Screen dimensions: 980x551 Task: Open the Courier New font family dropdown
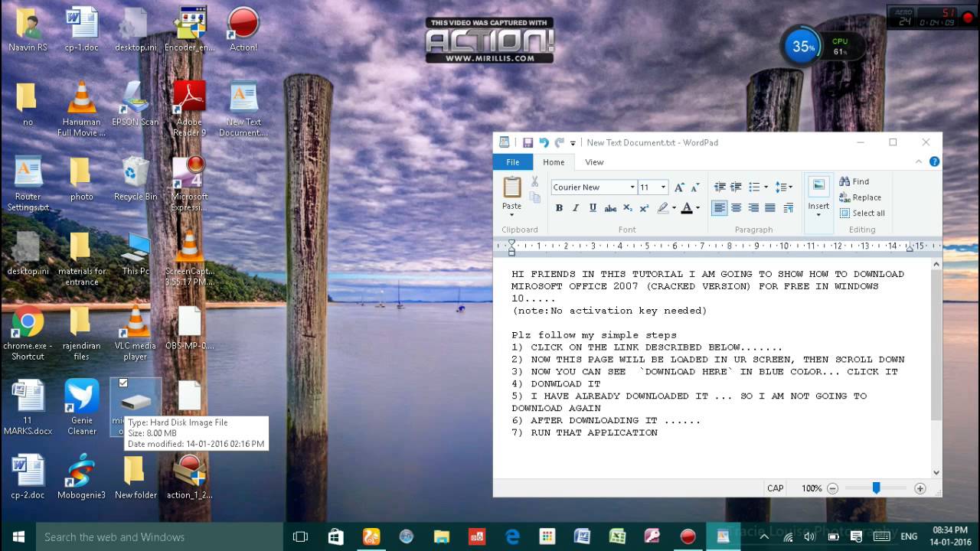click(x=632, y=187)
